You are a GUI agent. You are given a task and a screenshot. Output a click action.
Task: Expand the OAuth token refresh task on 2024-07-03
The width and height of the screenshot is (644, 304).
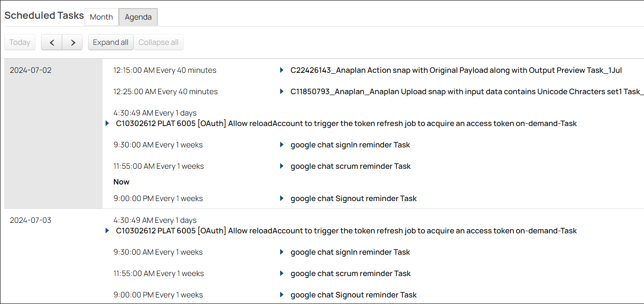tap(107, 230)
